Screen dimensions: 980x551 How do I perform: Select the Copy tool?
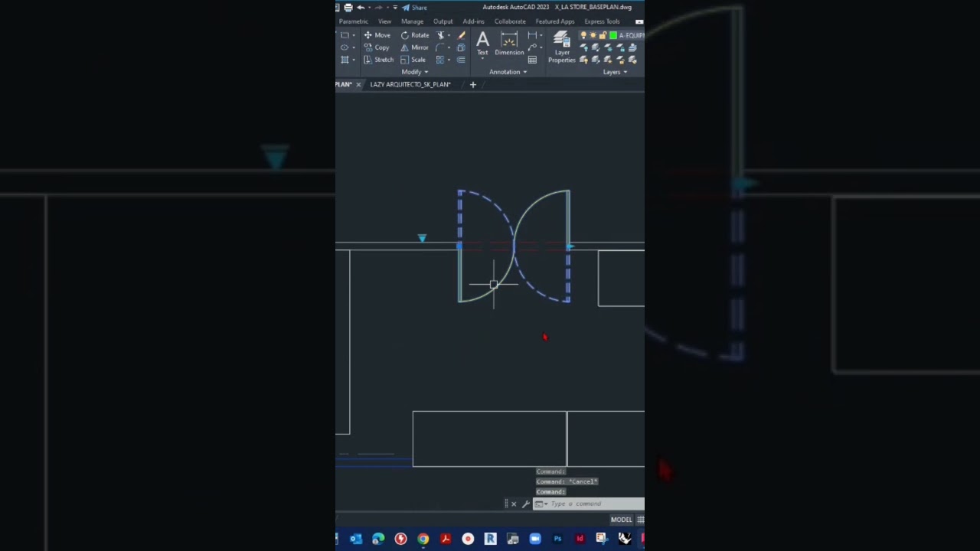(x=377, y=47)
